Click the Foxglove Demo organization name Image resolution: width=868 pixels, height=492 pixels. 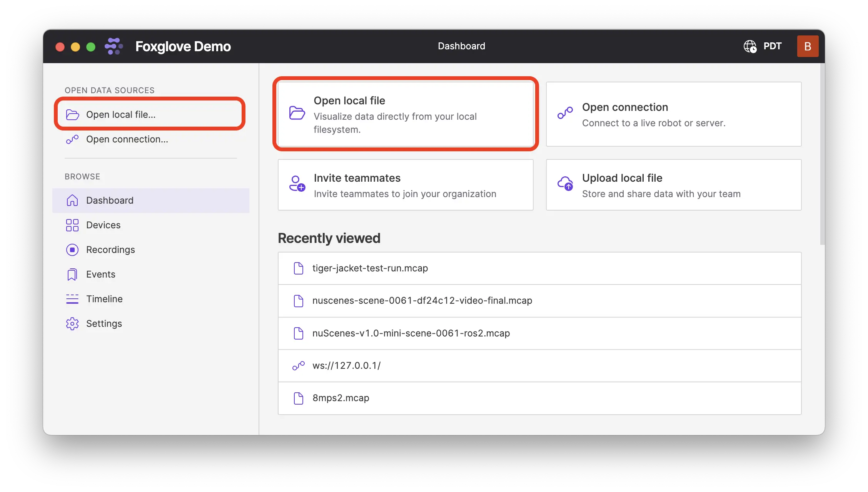pos(183,46)
